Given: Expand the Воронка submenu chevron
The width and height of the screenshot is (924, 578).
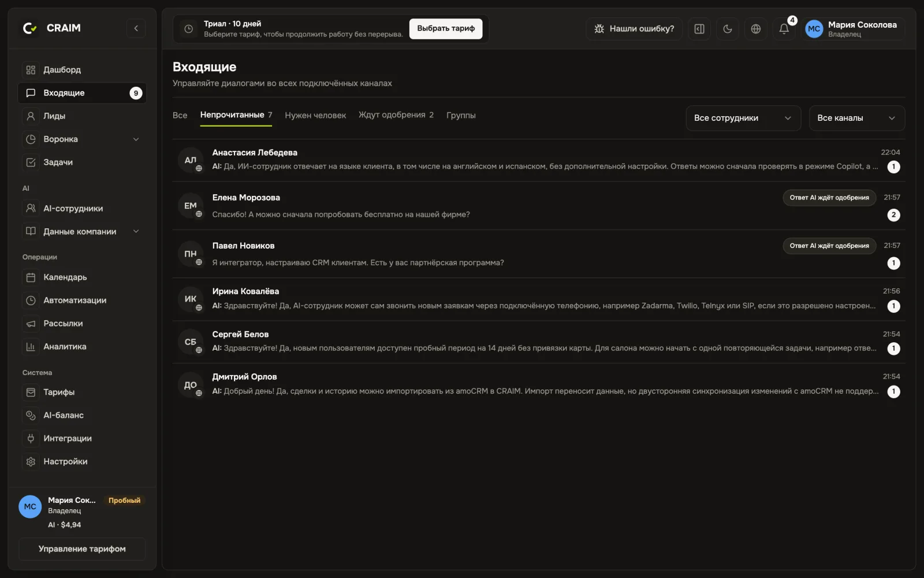Looking at the screenshot, I should (x=136, y=139).
